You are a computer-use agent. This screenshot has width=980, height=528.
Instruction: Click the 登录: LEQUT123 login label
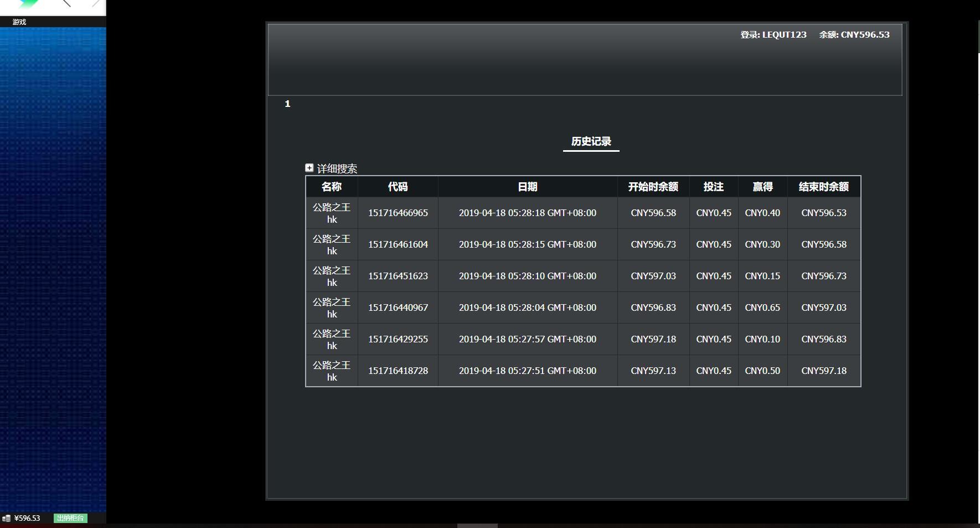773,34
